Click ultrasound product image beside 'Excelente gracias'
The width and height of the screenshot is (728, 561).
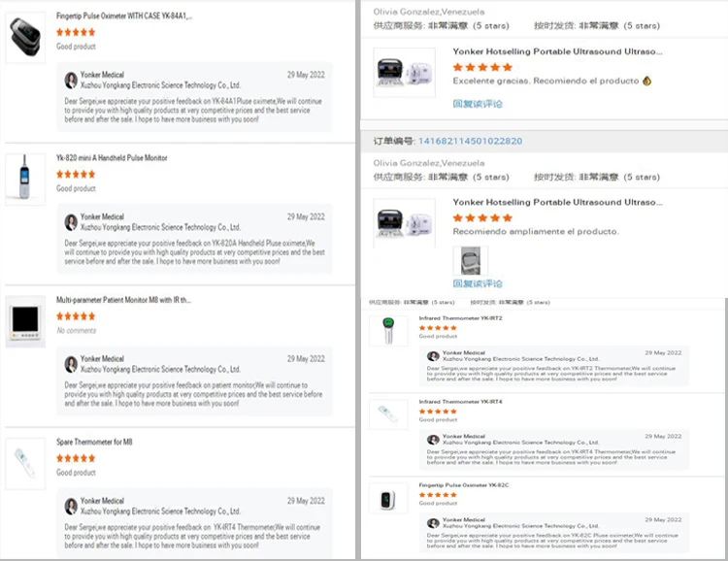click(405, 73)
